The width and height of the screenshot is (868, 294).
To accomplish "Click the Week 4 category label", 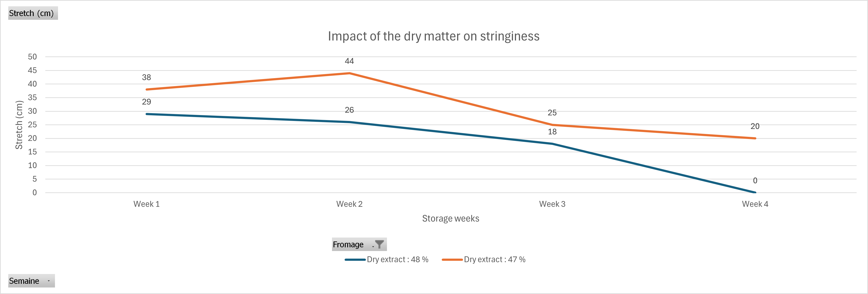I will (755, 204).
